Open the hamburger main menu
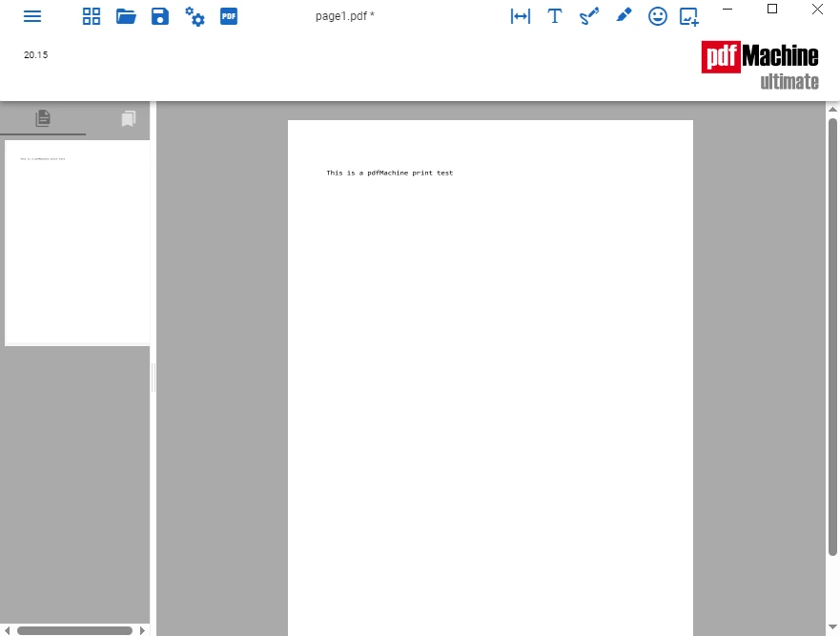 pos(32,16)
